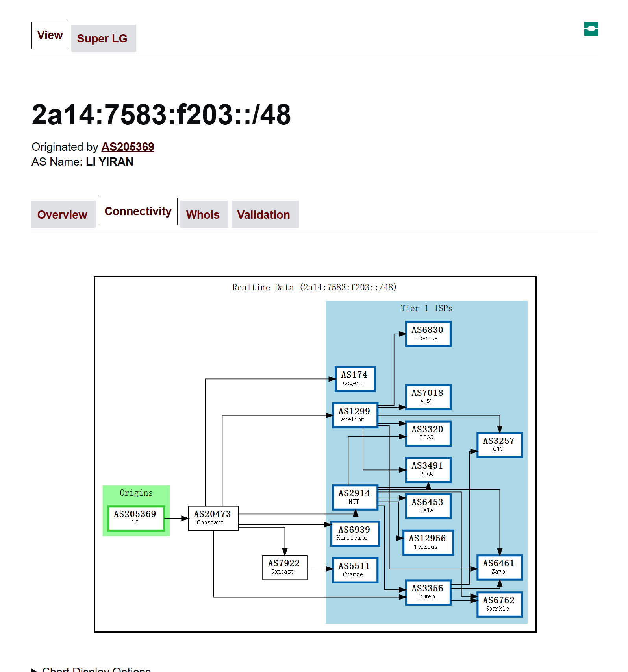
Task: Click the AS3257 GTT node
Action: pos(499,445)
